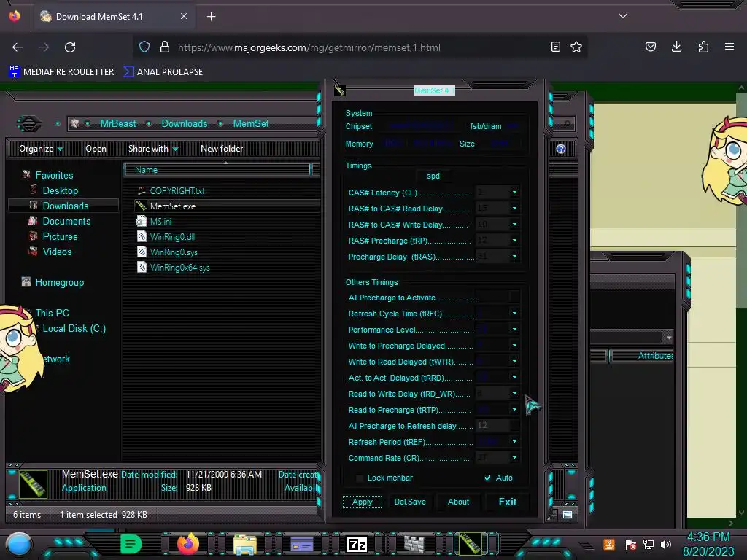
Task: Open Share with menu
Action: pos(153,149)
